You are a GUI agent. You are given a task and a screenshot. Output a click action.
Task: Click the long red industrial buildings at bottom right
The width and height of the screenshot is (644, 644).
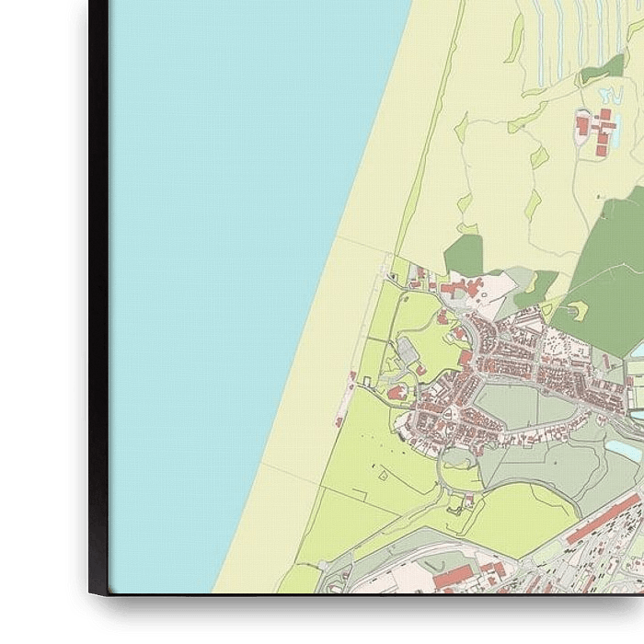tap(603, 520)
